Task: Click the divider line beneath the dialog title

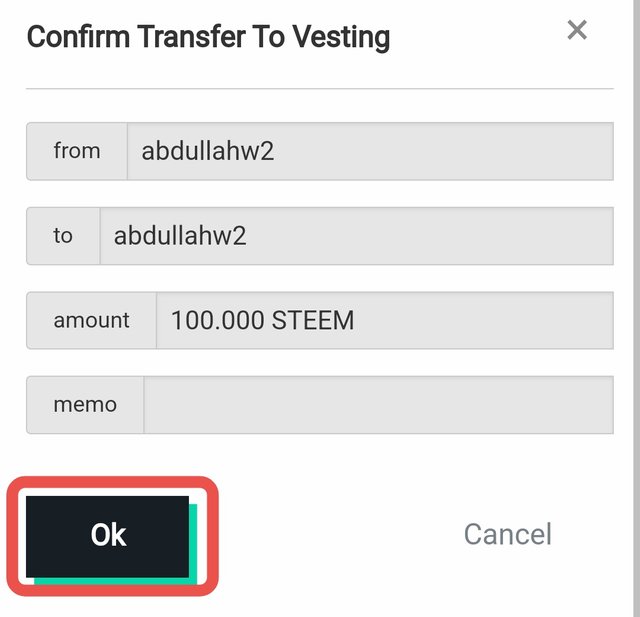Action: click(320, 88)
